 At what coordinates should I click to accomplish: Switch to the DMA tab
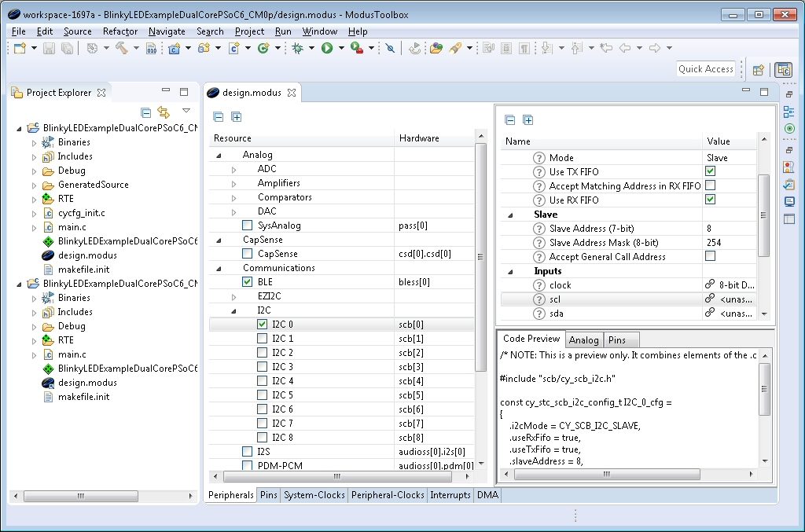(x=487, y=495)
